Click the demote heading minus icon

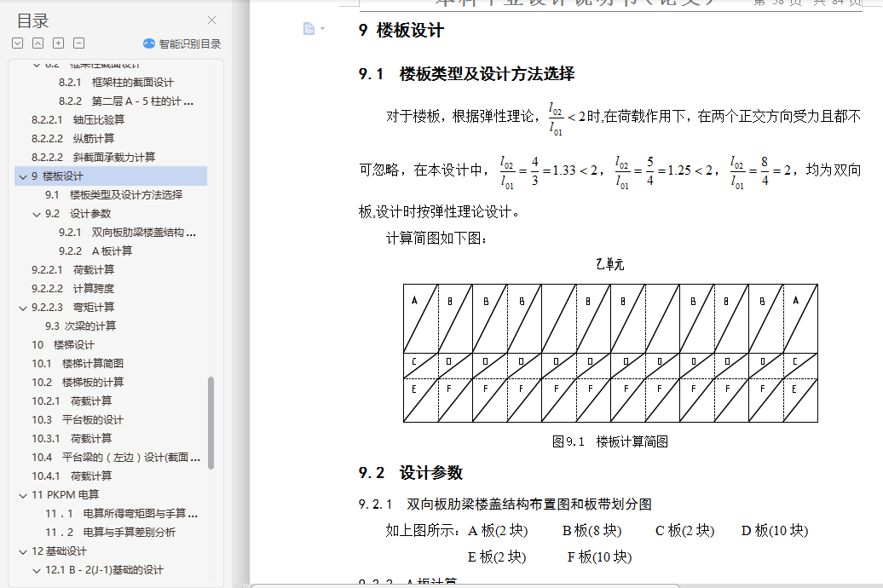coord(78,43)
